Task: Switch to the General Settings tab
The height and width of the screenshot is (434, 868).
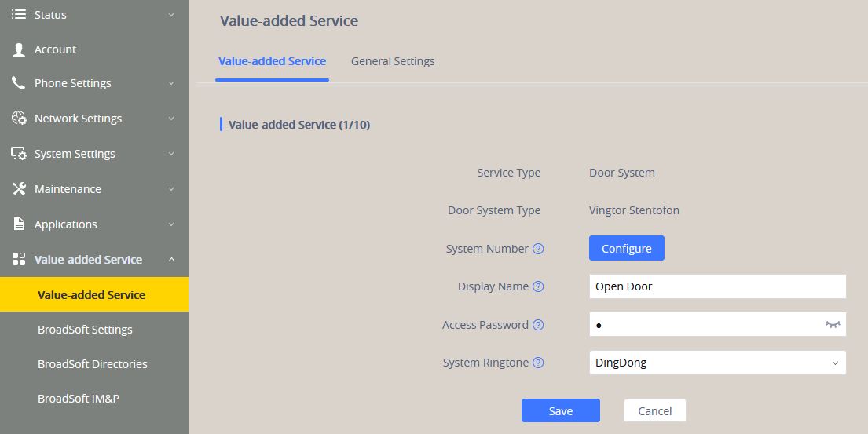Action: tap(393, 61)
